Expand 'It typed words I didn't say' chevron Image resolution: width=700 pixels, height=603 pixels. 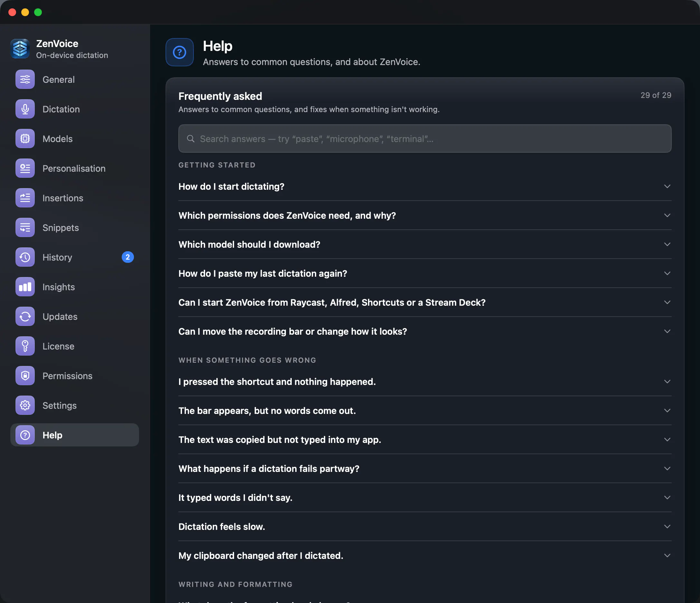[667, 498]
